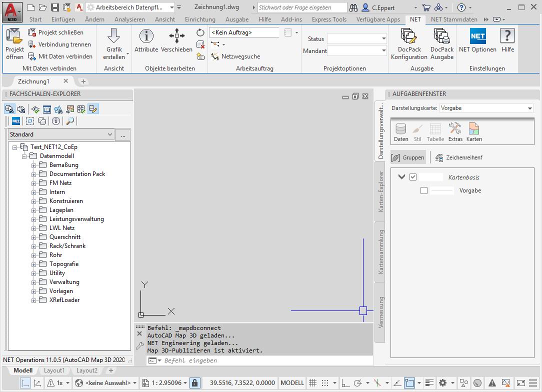The image size is (542, 392).
Task: Open the AutoCAD application menu button
Action: [12, 12]
